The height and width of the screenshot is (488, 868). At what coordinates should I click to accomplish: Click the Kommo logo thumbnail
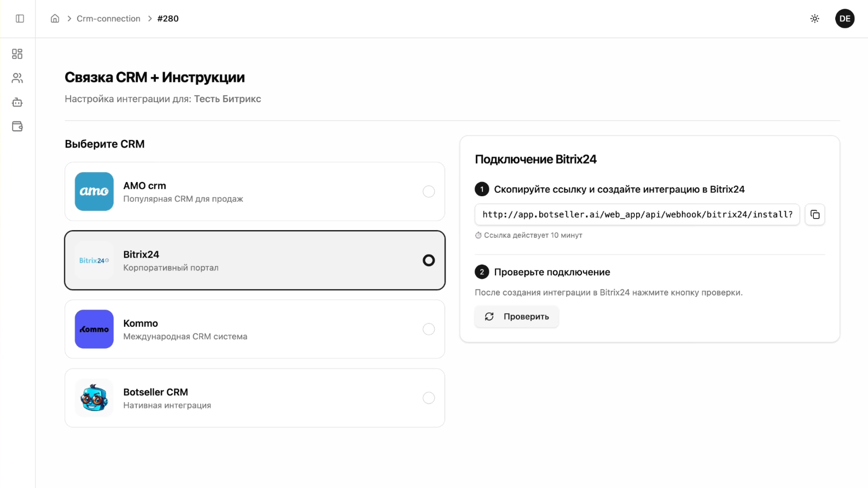click(x=94, y=330)
